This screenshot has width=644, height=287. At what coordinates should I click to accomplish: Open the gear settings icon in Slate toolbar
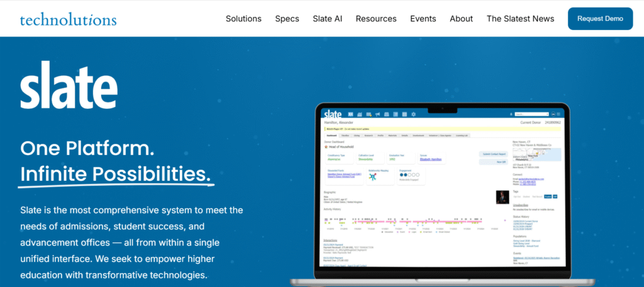(x=413, y=114)
